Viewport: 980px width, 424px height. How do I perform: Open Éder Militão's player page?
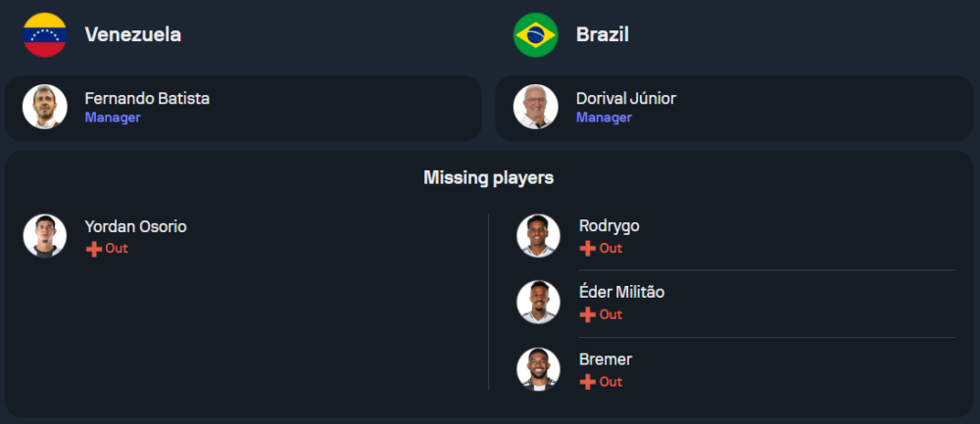pyautogui.click(x=621, y=293)
